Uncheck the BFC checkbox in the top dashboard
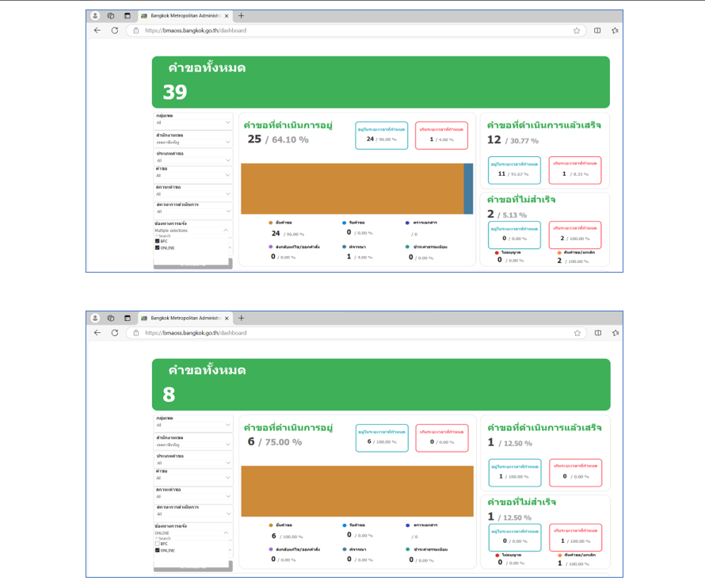 click(x=158, y=241)
